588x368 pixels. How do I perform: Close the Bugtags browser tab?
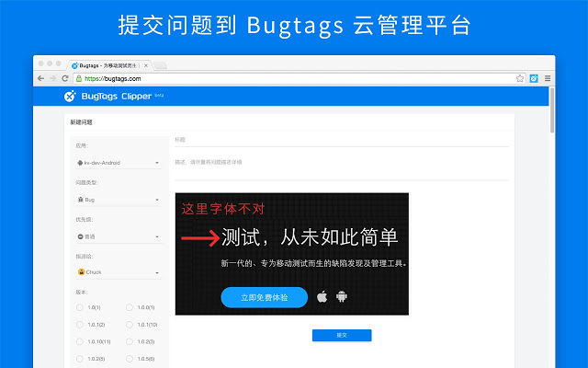pyautogui.click(x=146, y=65)
